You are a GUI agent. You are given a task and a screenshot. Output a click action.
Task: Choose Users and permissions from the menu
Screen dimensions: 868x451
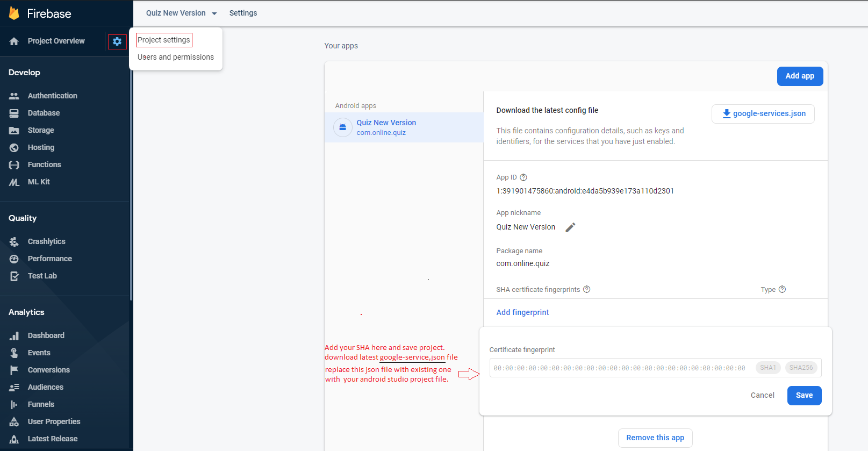(176, 57)
